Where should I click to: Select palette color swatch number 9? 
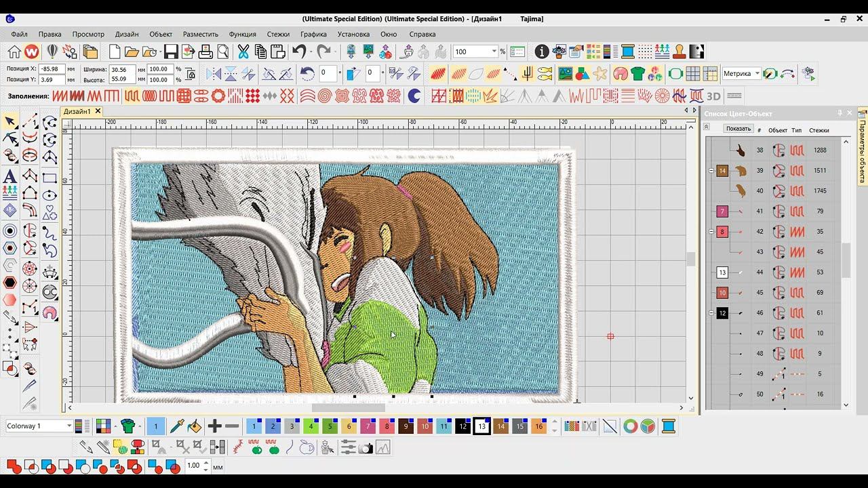406,426
